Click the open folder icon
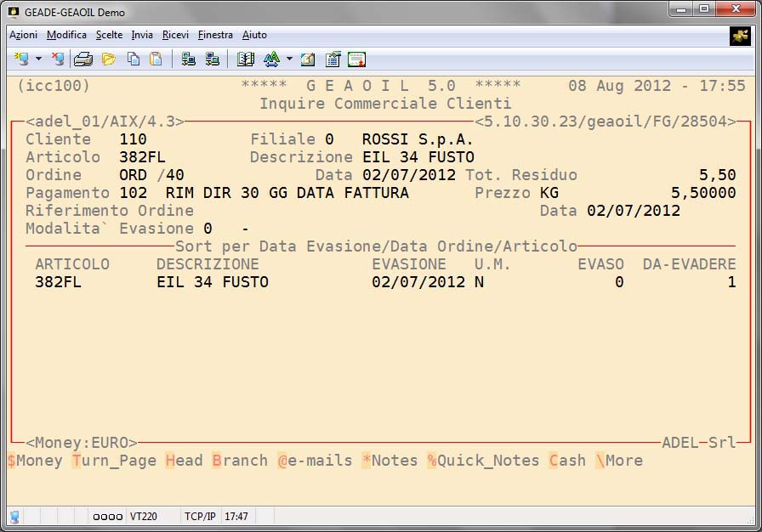762x532 pixels. [108, 59]
